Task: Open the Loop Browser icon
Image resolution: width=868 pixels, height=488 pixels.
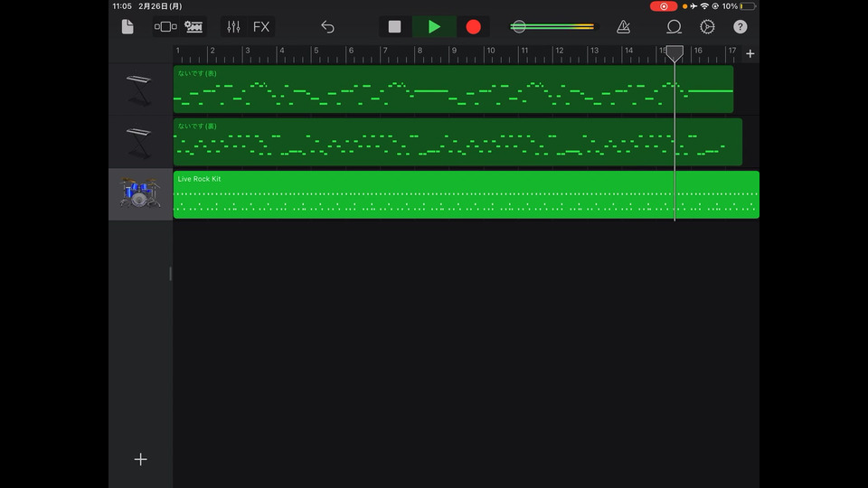Action: click(674, 26)
